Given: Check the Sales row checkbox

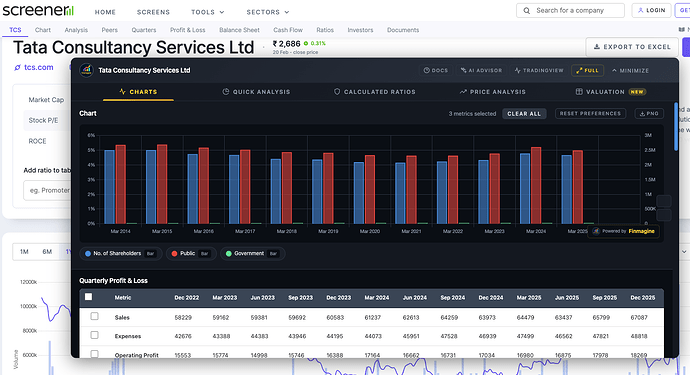Looking at the screenshot, I should [94, 316].
